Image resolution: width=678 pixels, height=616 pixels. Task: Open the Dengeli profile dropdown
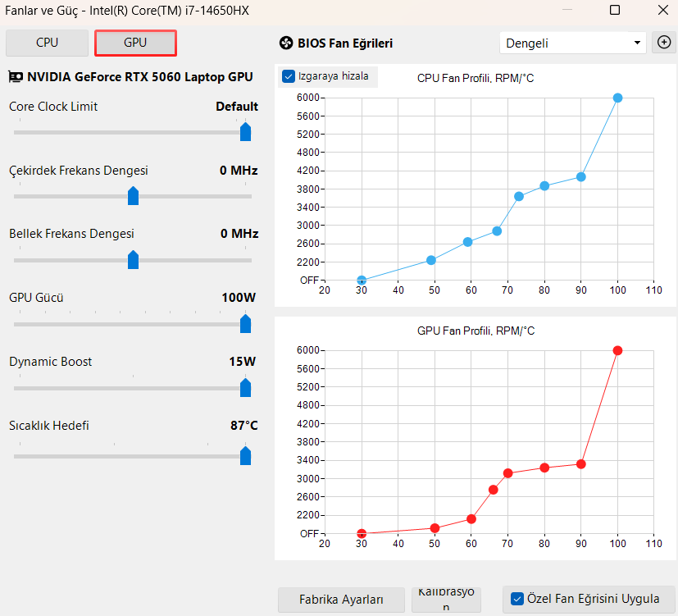point(572,43)
